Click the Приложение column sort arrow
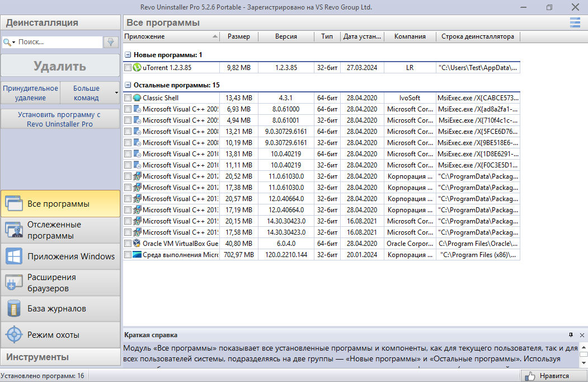588x382 pixels. [215, 36]
